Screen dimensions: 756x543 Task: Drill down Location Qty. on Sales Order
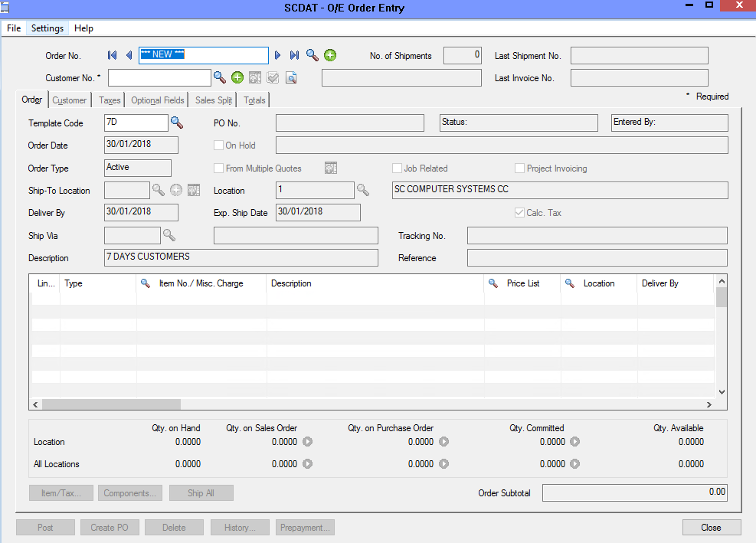pyautogui.click(x=308, y=442)
